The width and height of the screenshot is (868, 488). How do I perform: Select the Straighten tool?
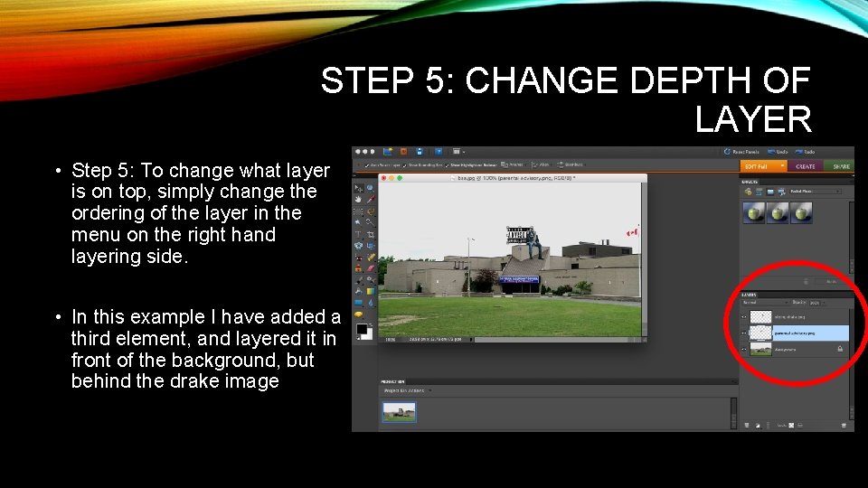(371, 246)
